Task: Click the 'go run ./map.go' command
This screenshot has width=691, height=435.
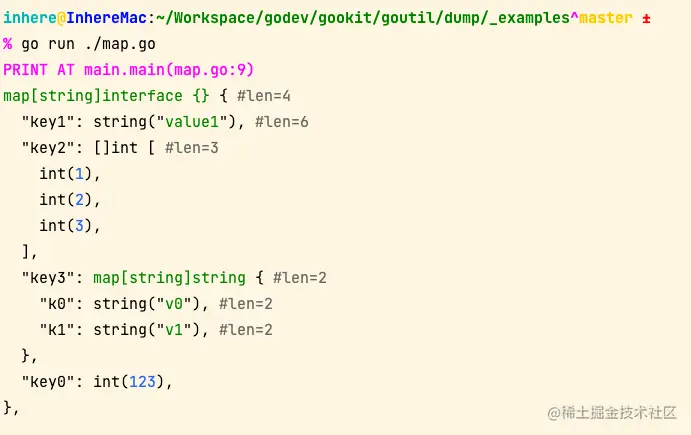Action: pos(88,45)
